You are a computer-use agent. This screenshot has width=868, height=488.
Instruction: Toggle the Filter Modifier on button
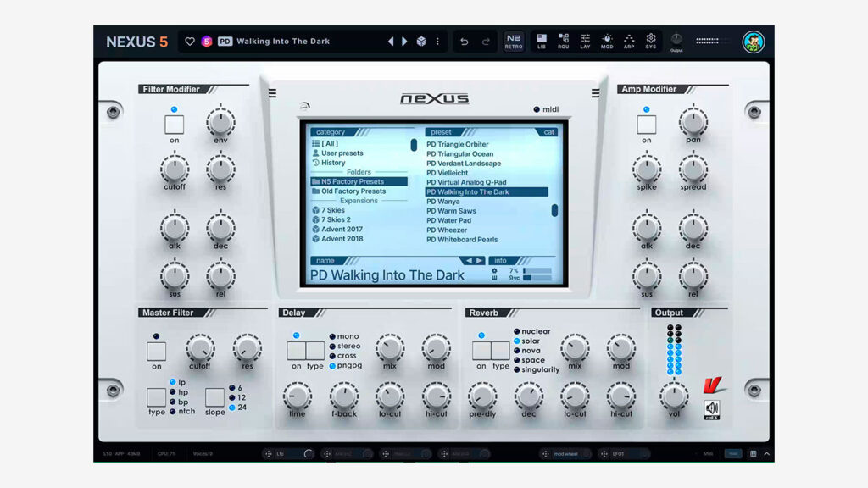coord(175,125)
